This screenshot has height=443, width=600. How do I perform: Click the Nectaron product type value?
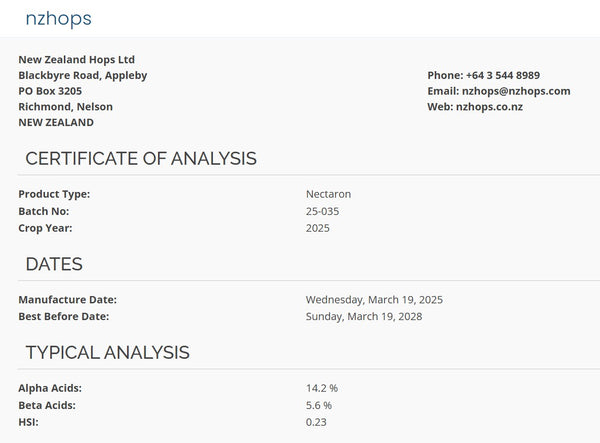(x=328, y=194)
